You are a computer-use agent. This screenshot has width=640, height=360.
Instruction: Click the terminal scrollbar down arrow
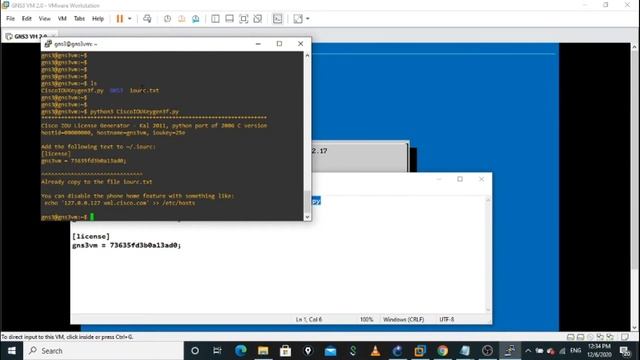coord(307,217)
